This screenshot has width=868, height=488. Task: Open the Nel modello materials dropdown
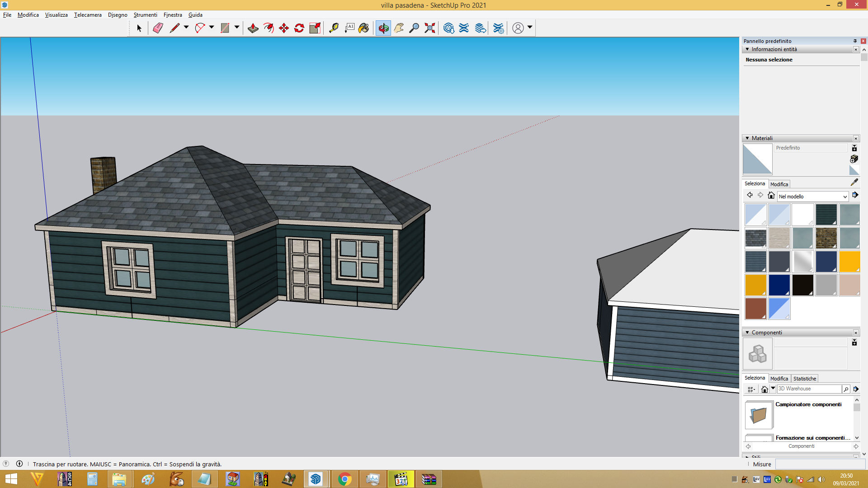pyautogui.click(x=812, y=197)
